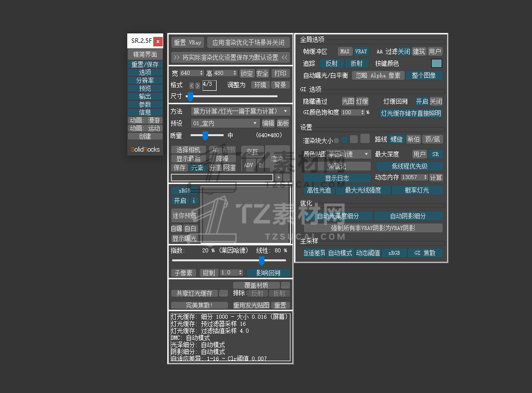Open the 覆盖材质 ellipsis button
This screenshot has width=532, height=393.
285,285
